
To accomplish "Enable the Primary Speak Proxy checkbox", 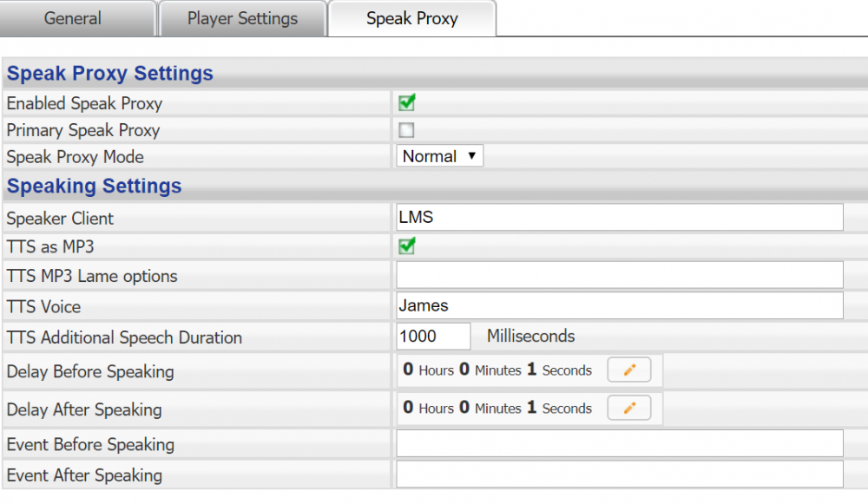I will (406, 131).
